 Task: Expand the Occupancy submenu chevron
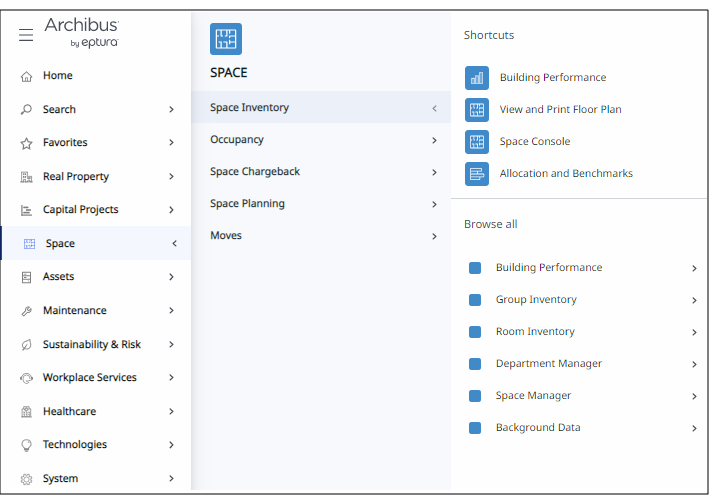tap(434, 141)
